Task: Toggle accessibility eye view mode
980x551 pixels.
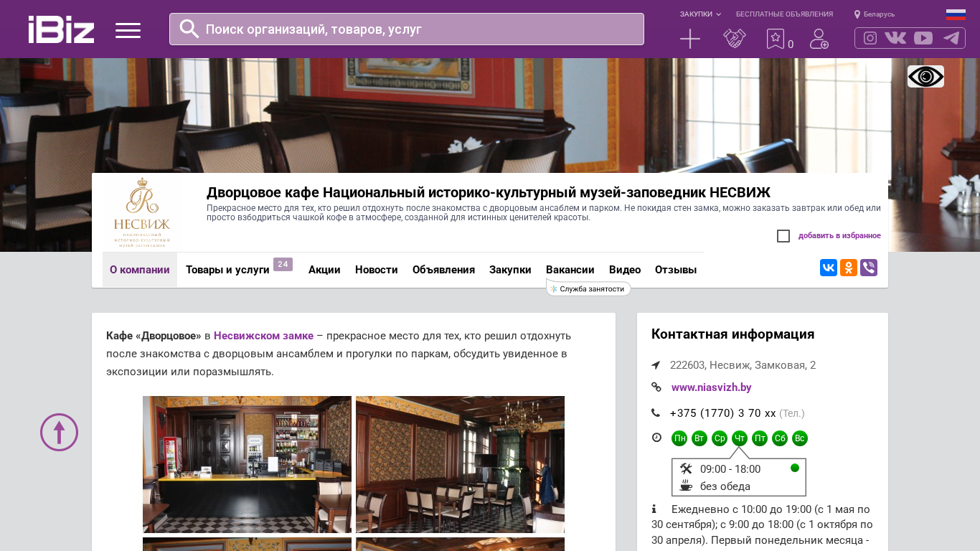Action: [925, 76]
